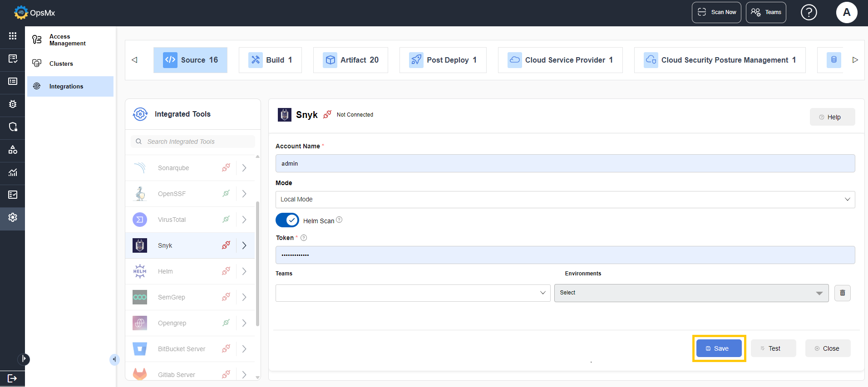Screen dimensions: 868x387
Task: Delete team row with trash icon
Action: tap(842, 293)
